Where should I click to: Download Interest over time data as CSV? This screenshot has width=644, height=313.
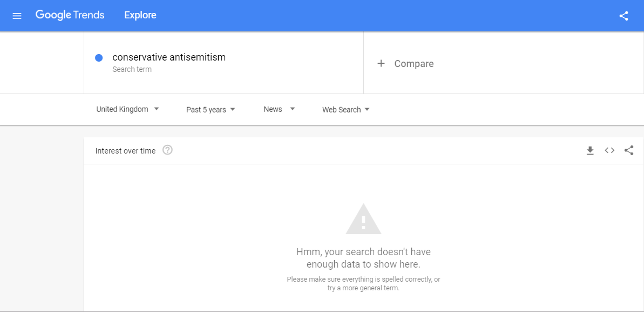(590, 150)
